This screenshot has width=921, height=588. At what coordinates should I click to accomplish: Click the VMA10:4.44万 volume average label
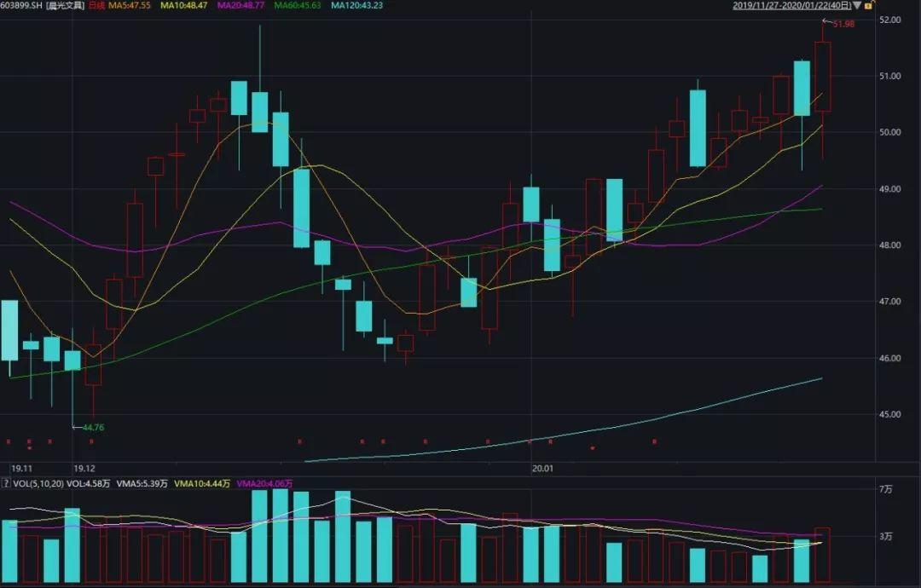tap(202, 484)
